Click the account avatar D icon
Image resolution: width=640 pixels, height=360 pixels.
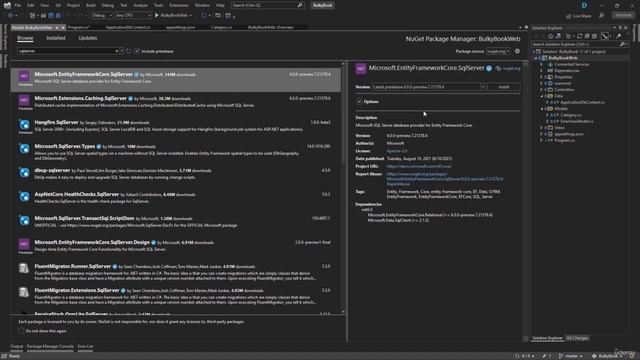tap(584, 5)
